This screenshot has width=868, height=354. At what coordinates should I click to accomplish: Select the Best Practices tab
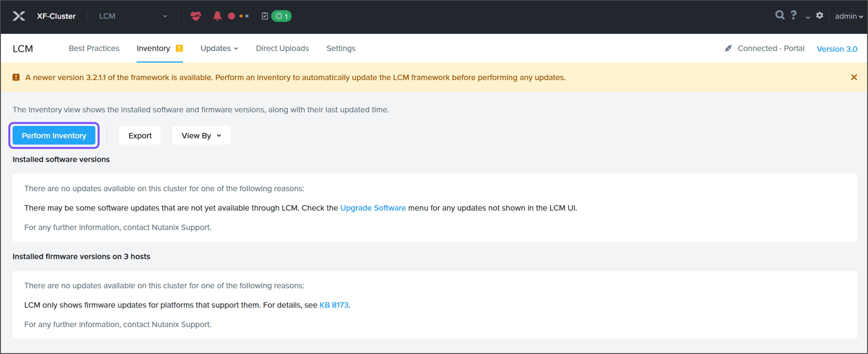94,48
